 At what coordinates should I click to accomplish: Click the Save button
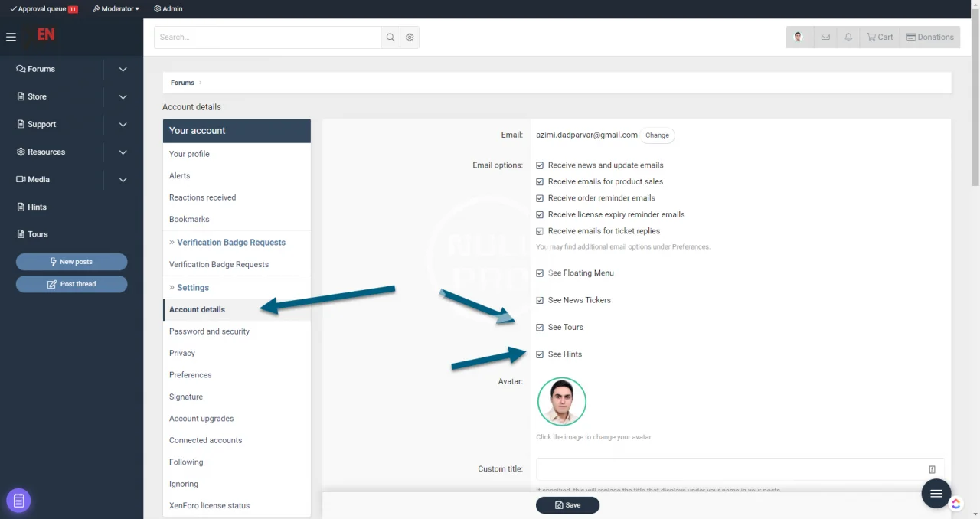pos(567,505)
